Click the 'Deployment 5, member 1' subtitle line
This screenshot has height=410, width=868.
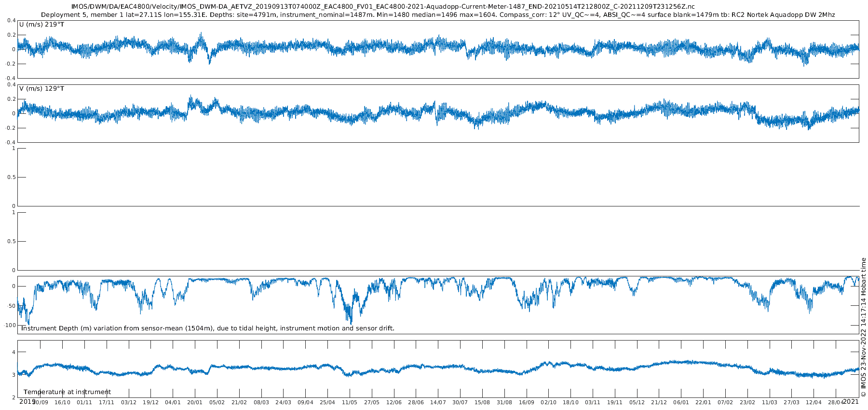(x=438, y=15)
